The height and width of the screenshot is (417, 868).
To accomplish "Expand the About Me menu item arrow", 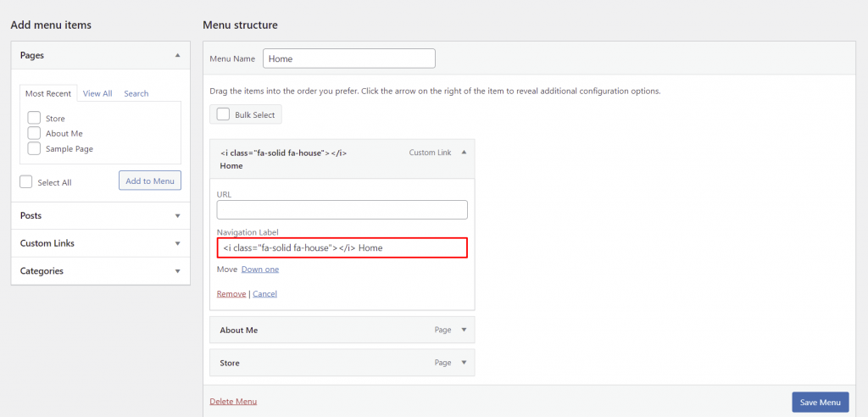I will point(463,330).
